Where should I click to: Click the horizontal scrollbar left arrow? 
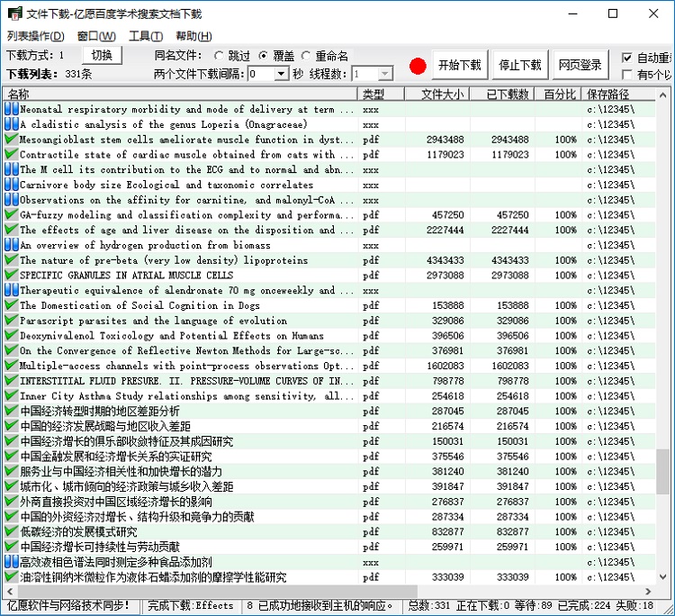10,591
